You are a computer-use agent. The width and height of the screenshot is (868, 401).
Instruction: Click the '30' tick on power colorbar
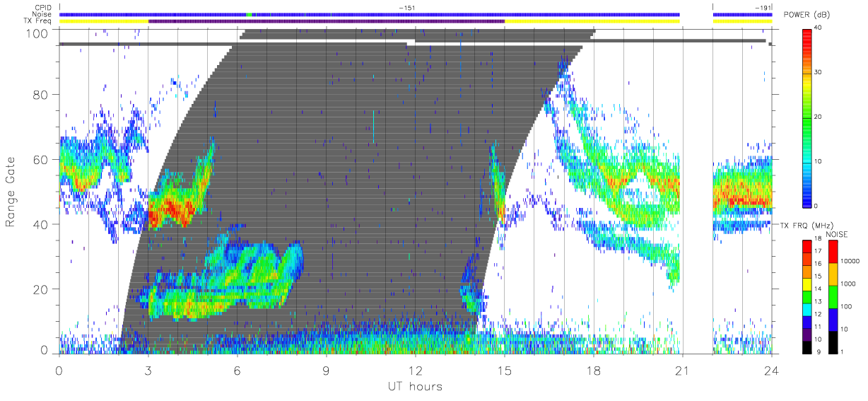coord(819,72)
